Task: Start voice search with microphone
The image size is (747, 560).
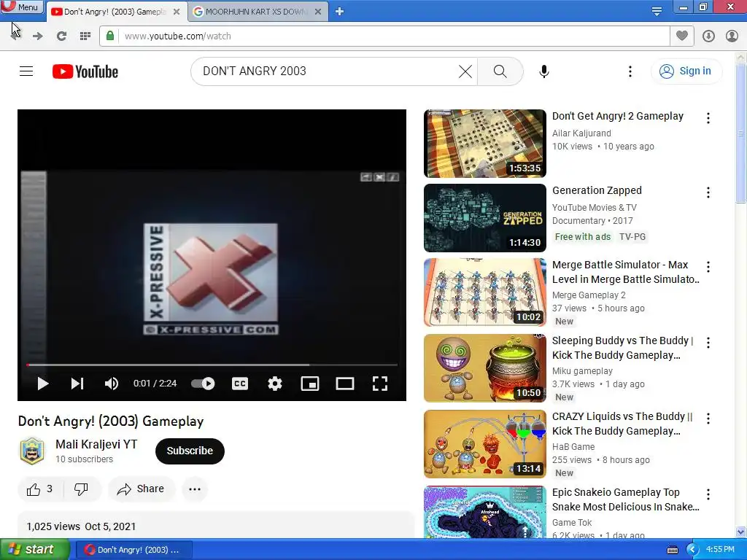Action: [x=544, y=71]
